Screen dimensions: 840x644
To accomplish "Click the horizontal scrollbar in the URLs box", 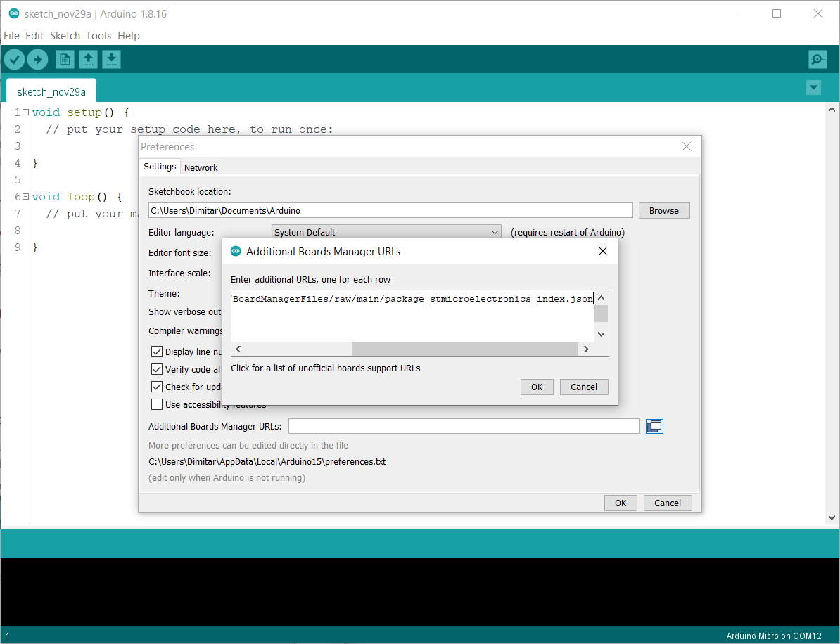I will tap(464, 349).
